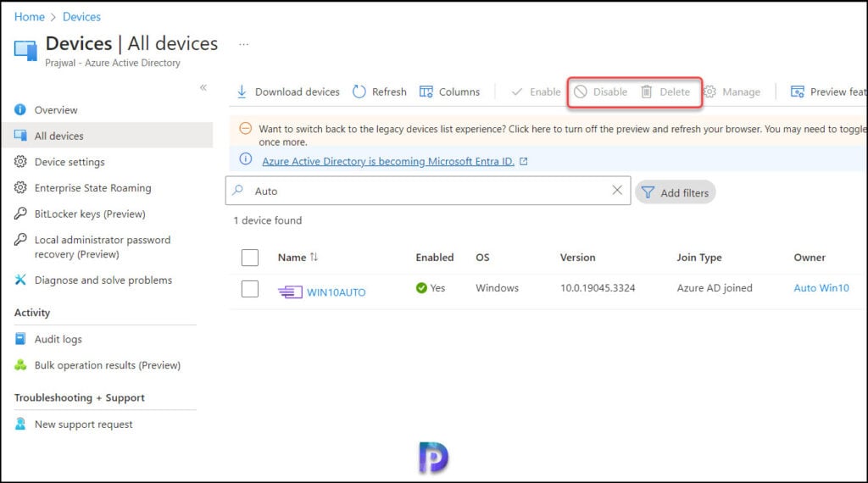Toggle the select-all checkbox in the table header
The width and height of the screenshot is (868, 483).
(x=250, y=258)
